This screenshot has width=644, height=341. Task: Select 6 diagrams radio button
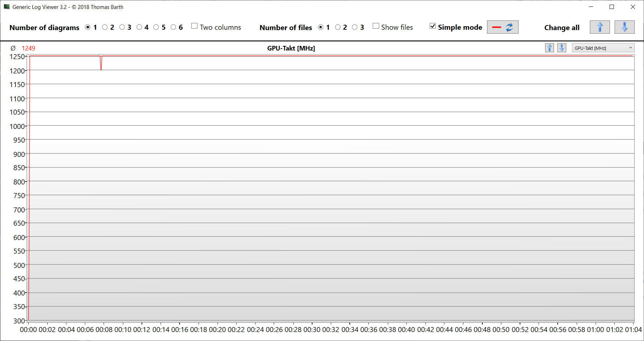point(173,27)
